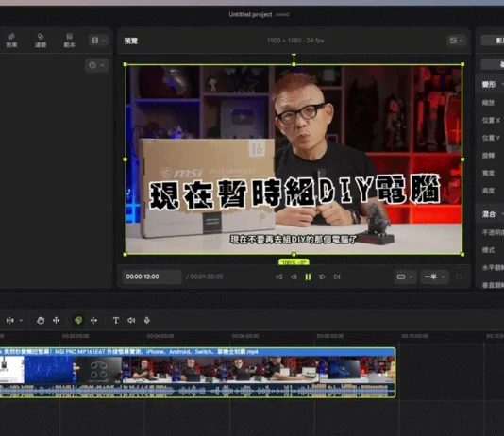Screen dimensions: 504x436
Task: Open the clock history dropdown in media panel
Action: pos(96,65)
